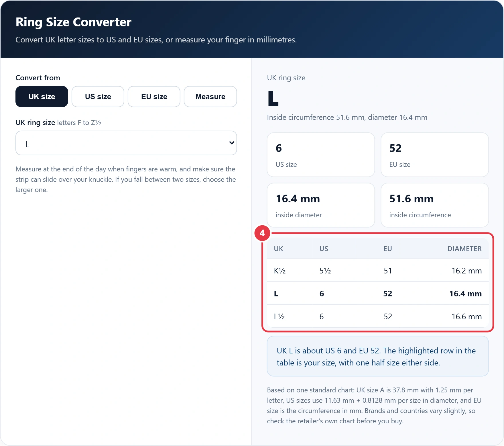Switch to US size conversion
504x446 pixels.
click(98, 97)
